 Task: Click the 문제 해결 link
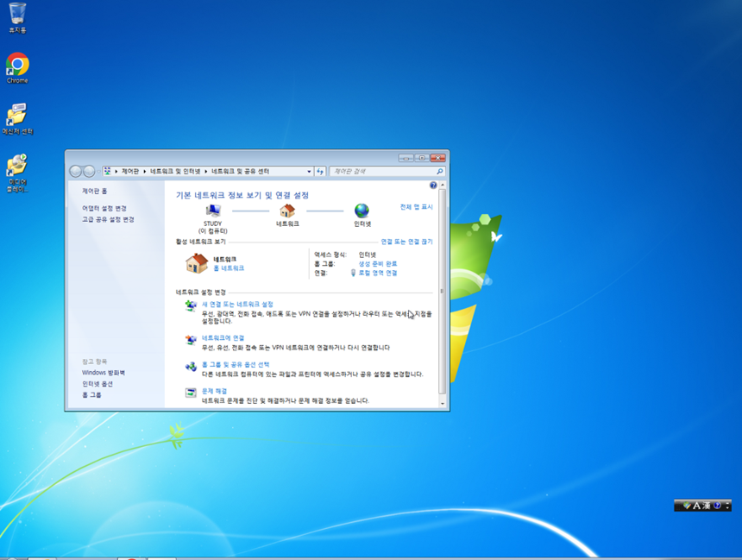[x=214, y=391]
